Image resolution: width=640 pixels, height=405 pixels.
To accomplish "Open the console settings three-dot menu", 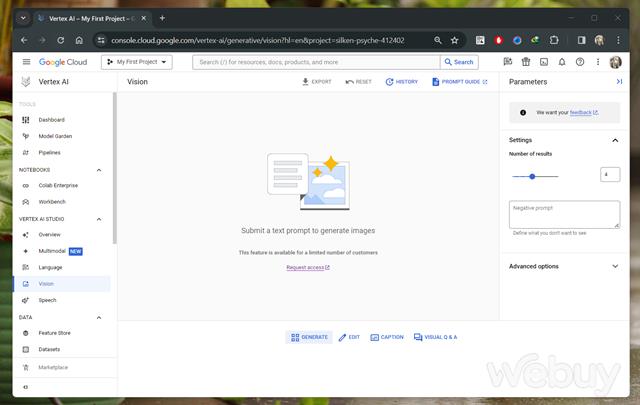I will 598,62.
